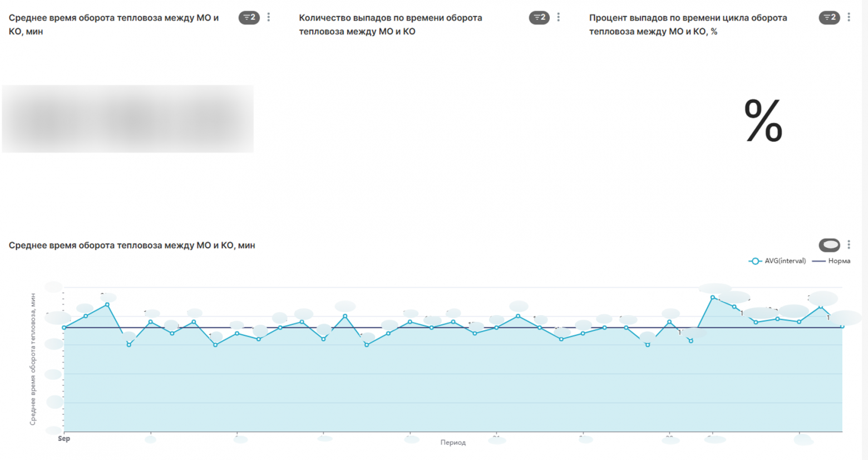The image size is (868, 460).
Task: Open filter badge on average turnover time card
Action: (x=249, y=18)
